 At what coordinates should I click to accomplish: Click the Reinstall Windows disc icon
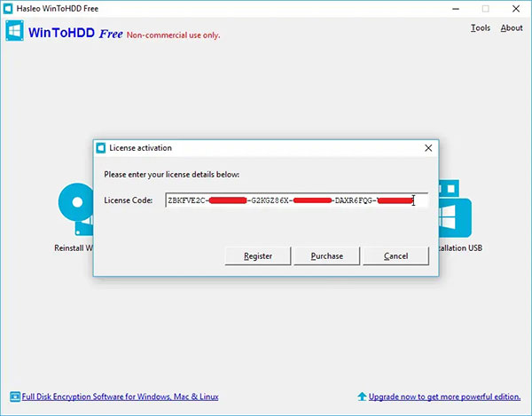[76, 208]
